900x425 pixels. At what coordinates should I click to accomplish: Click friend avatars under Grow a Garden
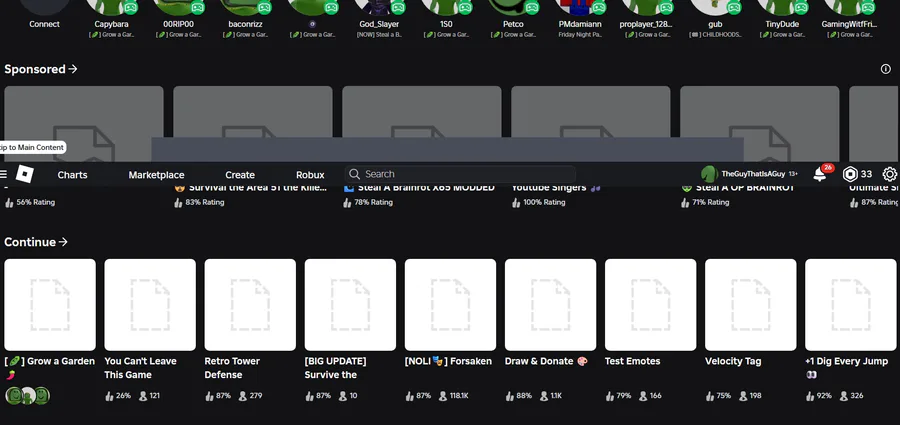coord(28,395)
